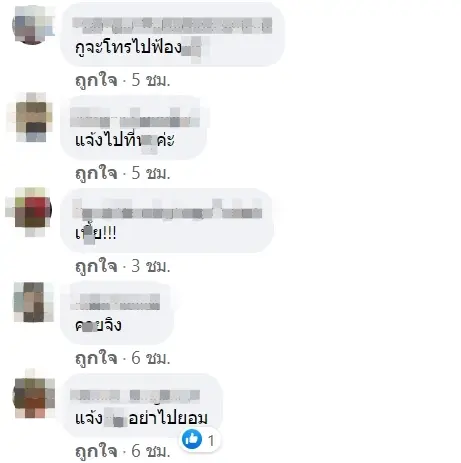Click the blue thumbs-up reaction icon
The height and width of the screenshot is (463, 461).
pyautogui.click(x=192, y=439)
